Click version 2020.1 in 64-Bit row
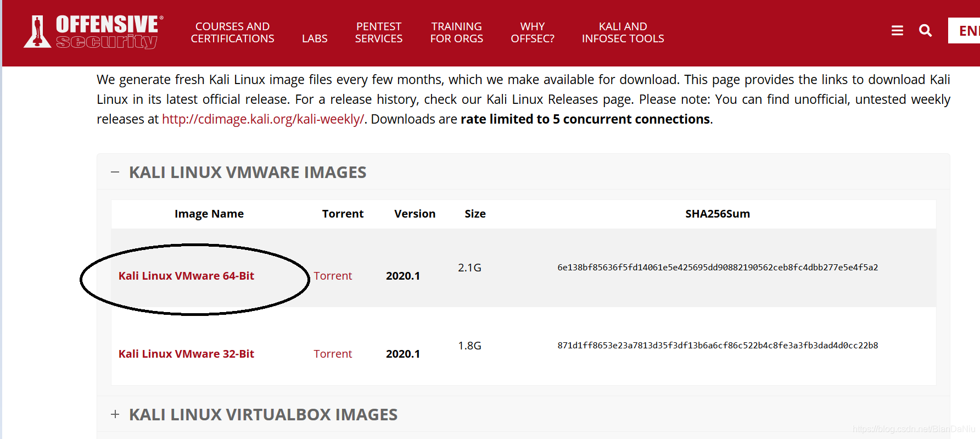 tap(403, 276)
